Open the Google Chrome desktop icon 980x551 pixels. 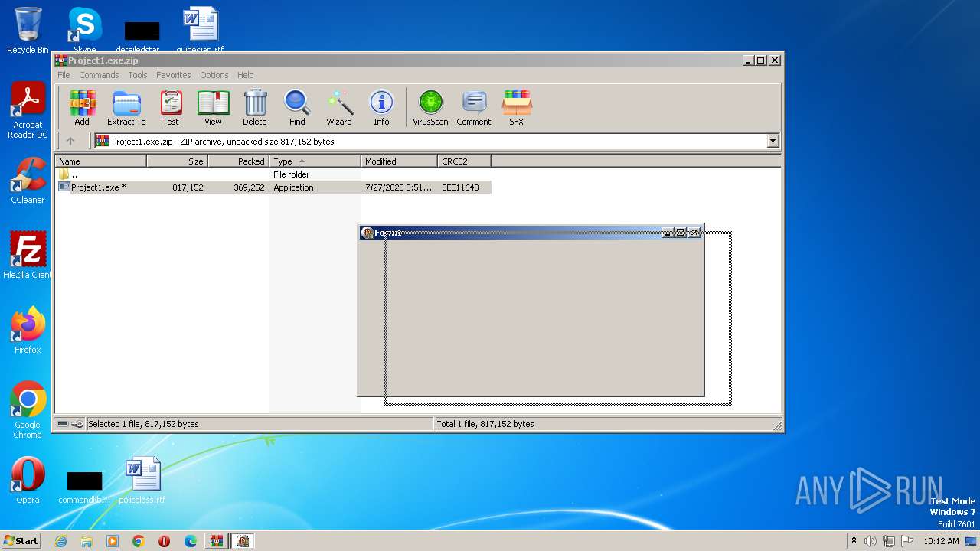28,409
